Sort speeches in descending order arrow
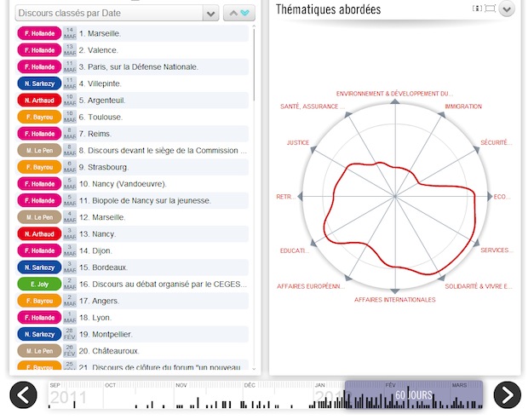This screenshot has width=528, height=420. click(246, 13)
